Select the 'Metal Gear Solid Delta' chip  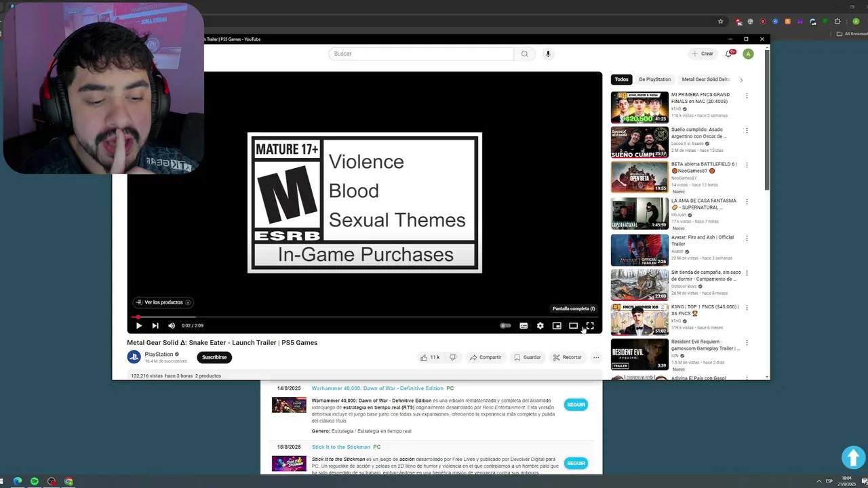coord(705,79)
